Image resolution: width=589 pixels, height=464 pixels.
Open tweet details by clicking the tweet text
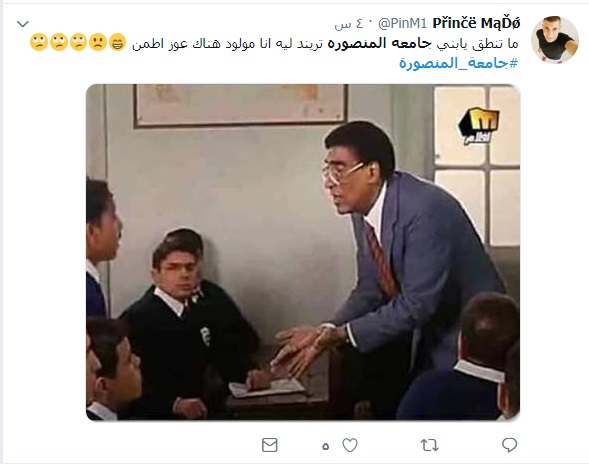[x=325, y=44]
